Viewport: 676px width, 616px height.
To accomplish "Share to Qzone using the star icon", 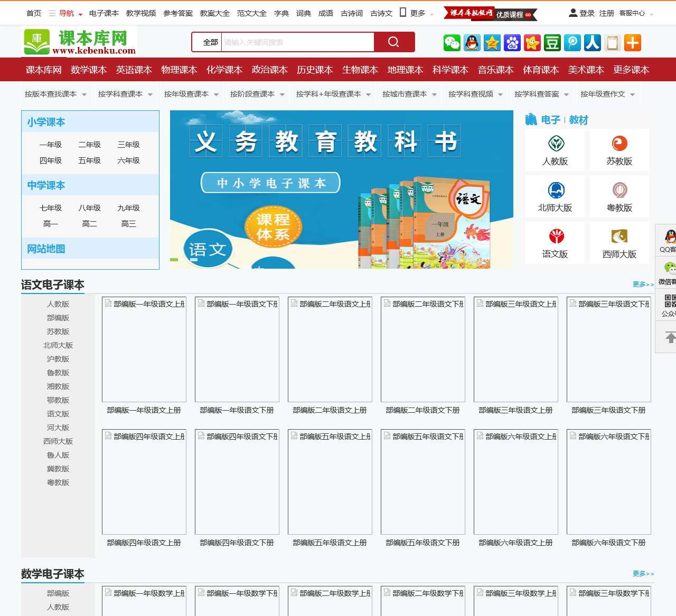I will (x=492, y=43).
